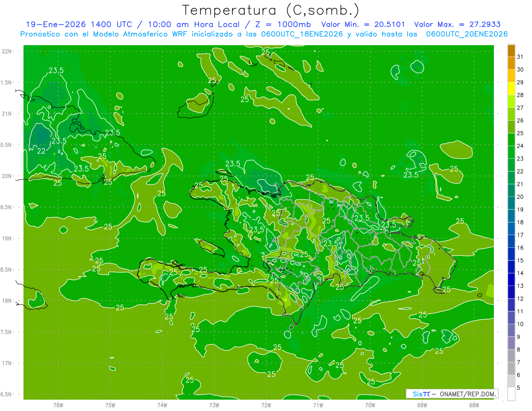Click the teal legend swatch between 19 and 20

(x=511, y=203)
